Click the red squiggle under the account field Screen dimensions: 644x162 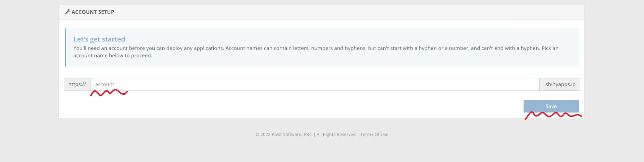pos(109,93)
